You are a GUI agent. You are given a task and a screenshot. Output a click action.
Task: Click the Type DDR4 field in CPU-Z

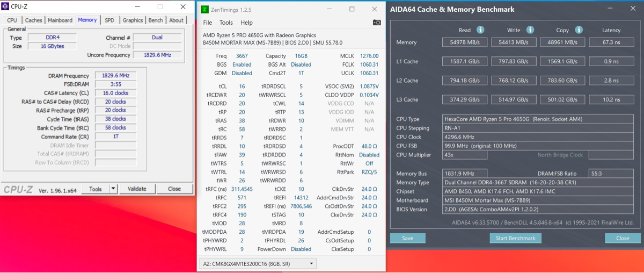click(x=52, y=38)
